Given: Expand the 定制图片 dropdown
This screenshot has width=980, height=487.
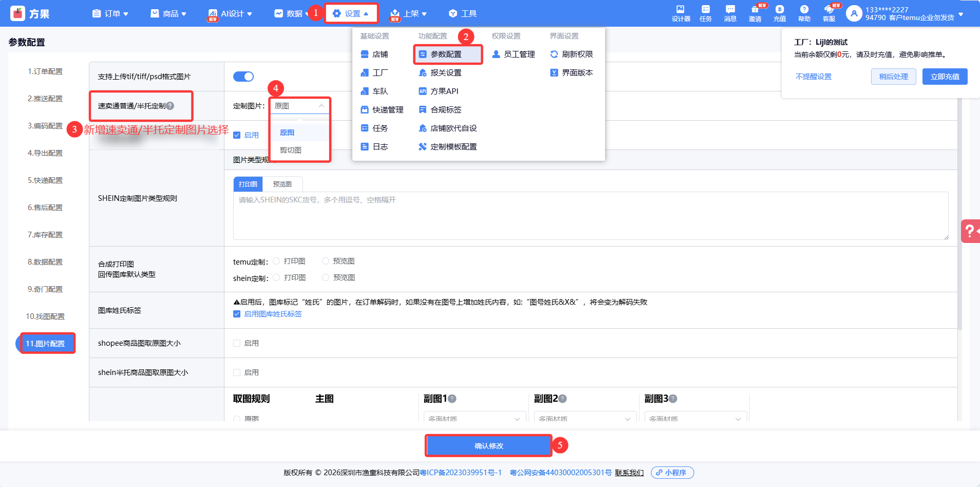Looking at the screenshot, I should 299,106.
